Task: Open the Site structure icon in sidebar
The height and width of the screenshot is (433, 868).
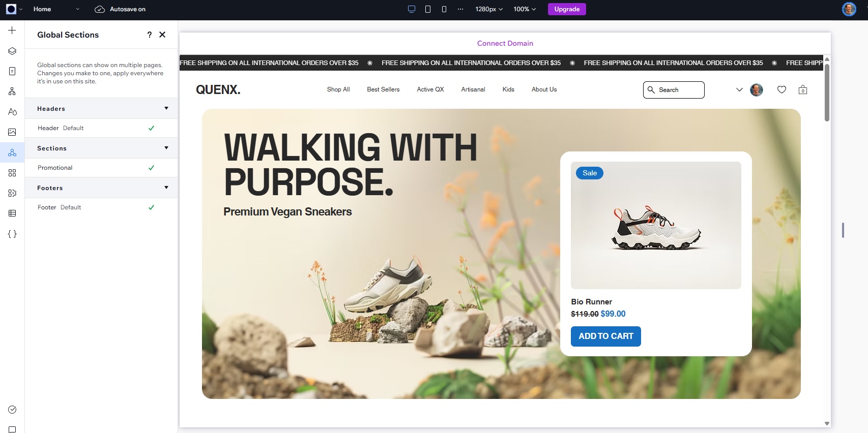Action: (x=12, y=91)
